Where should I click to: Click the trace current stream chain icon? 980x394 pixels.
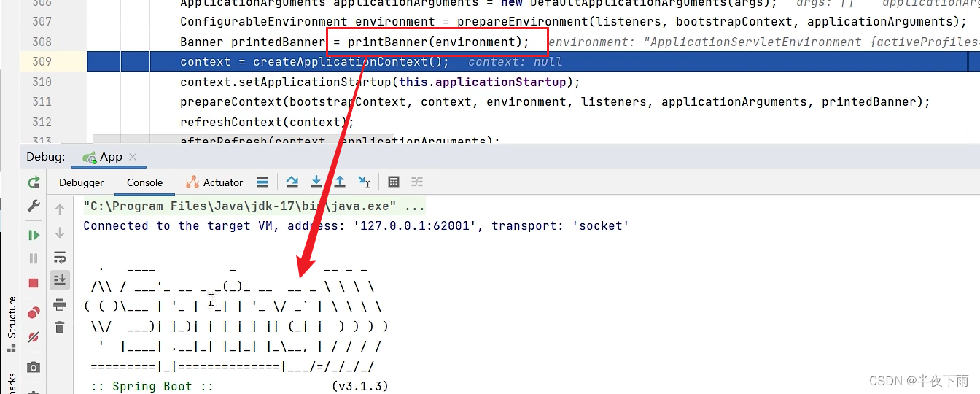point(417,182)
